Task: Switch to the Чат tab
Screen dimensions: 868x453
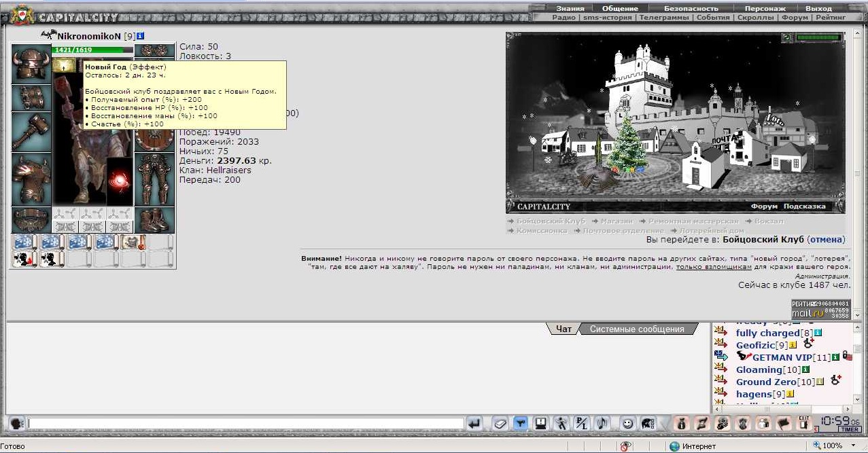Action: click(x=563, y=329)
